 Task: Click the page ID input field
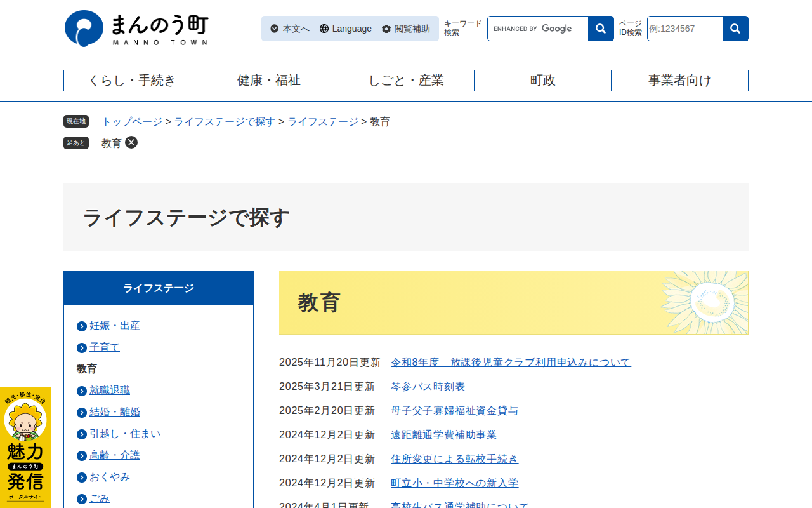tap(684, 29)
